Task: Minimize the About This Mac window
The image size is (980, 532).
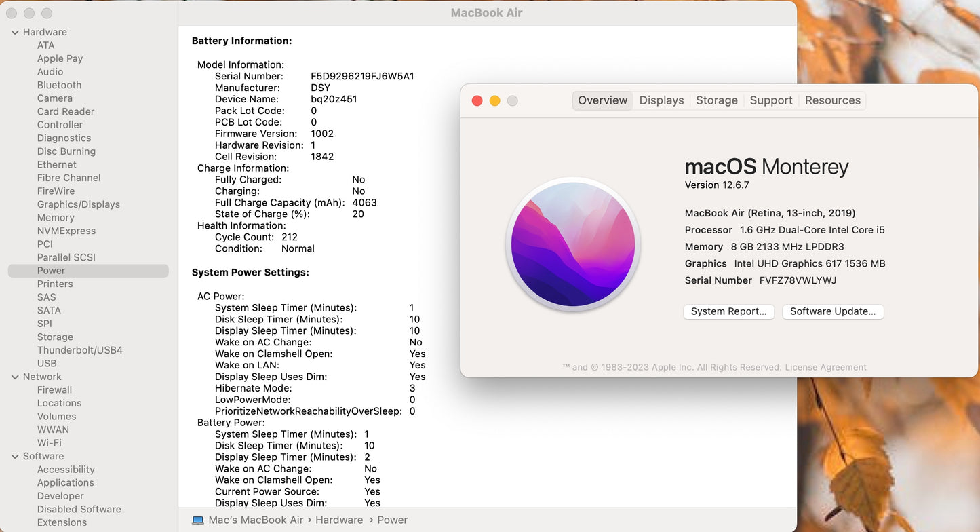Action: (x=494, y=100)
